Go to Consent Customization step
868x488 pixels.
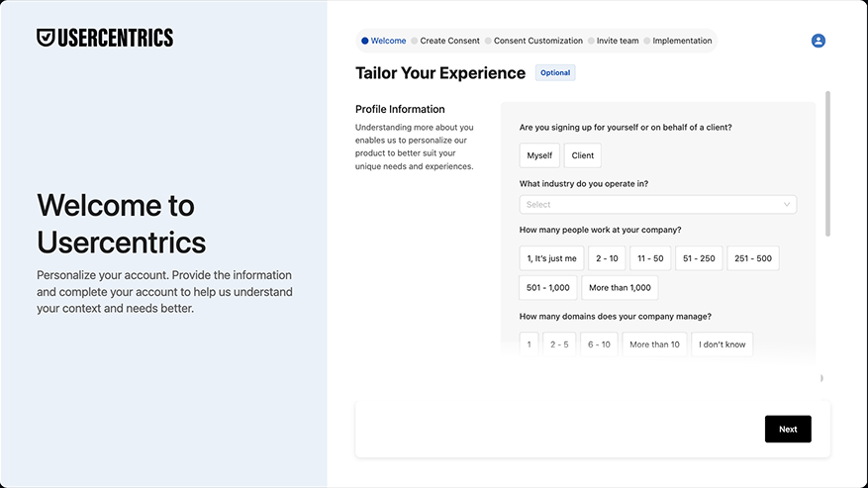[537, 41]
